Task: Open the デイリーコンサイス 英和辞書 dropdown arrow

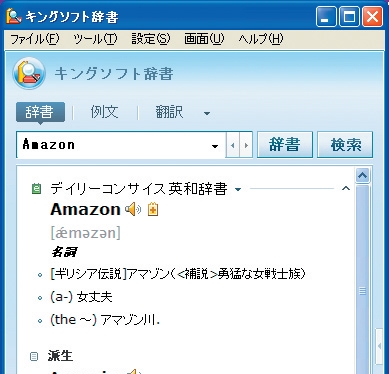Action: tap(238, 189)
